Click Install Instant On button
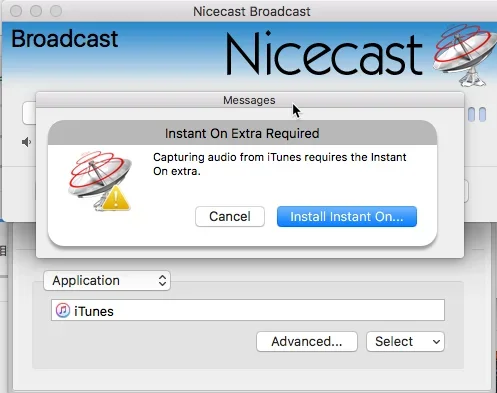Screen dimensions: 497x393 [347, 217]
